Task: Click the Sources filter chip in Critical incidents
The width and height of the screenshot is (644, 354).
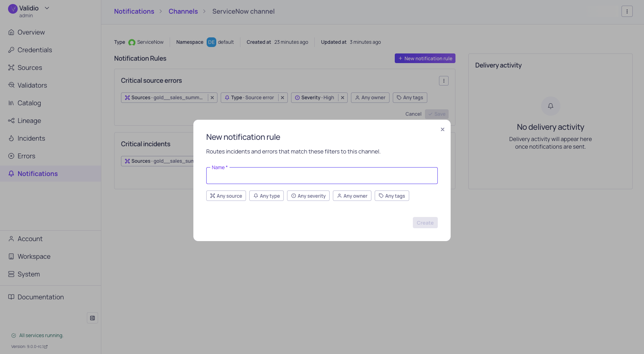Action: click(x=157, y=161)
